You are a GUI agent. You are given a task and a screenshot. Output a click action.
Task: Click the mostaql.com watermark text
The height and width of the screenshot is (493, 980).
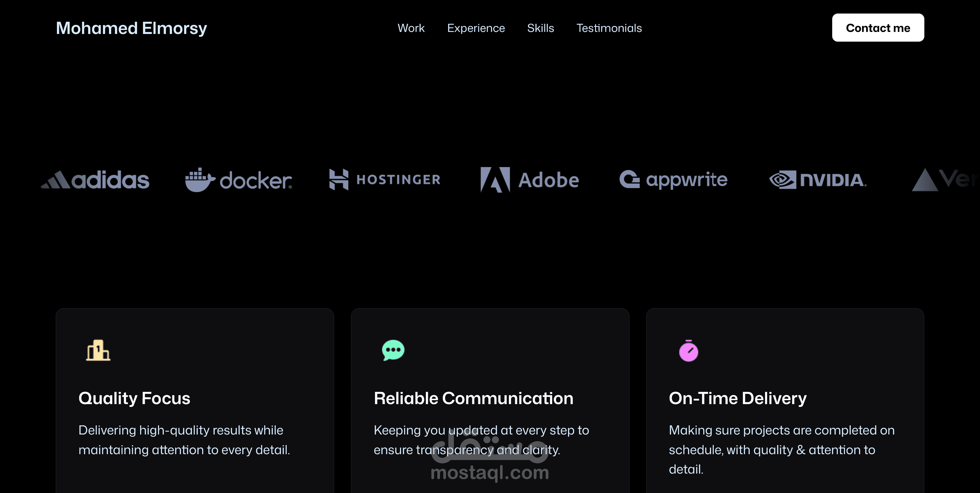(490, 473)
